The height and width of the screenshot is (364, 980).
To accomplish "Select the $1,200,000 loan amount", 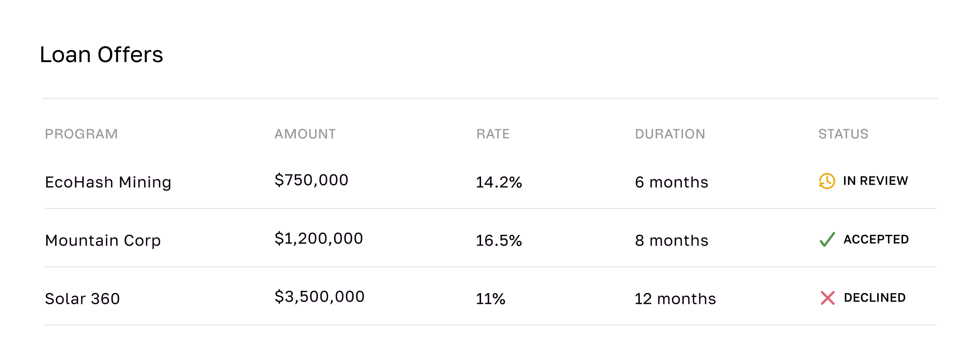I will click(x=319, y=238).
